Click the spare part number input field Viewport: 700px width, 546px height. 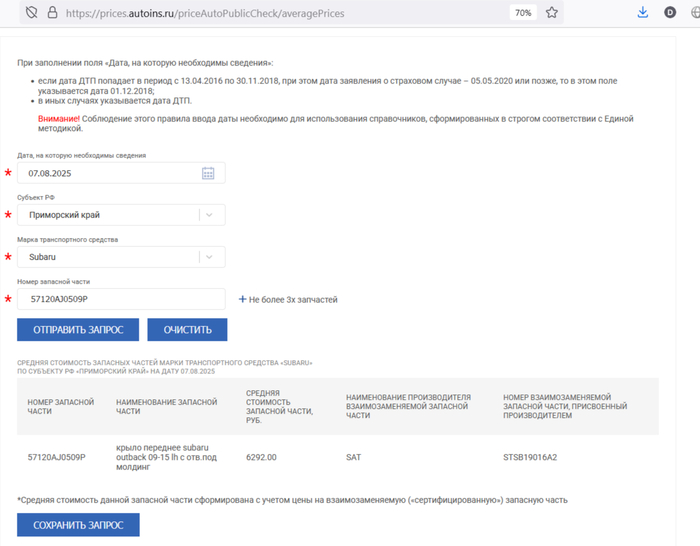pyautogui.click(x=120, y=299)
